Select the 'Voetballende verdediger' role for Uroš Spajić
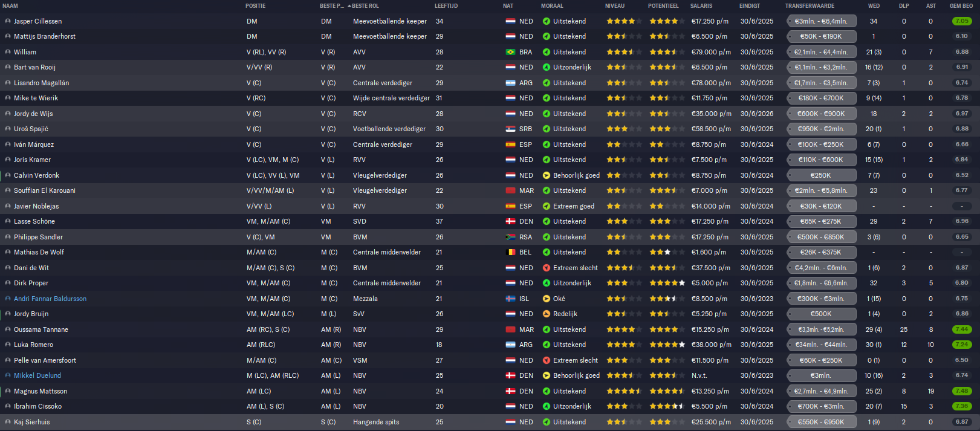 coord(389,129)
